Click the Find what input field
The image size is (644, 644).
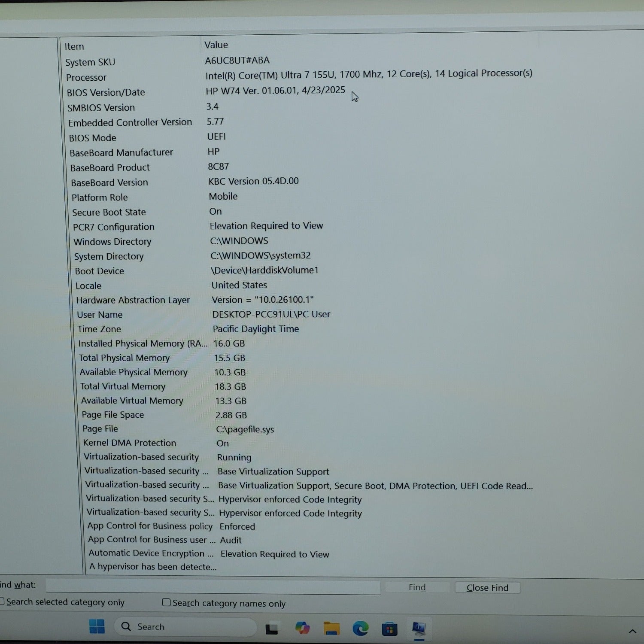(x=213, y=586)
